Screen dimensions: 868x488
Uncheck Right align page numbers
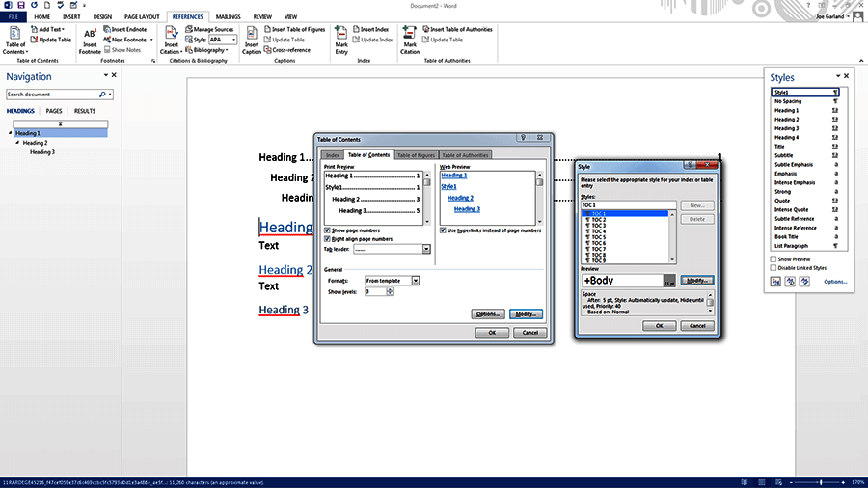click(x=327, y=239)
